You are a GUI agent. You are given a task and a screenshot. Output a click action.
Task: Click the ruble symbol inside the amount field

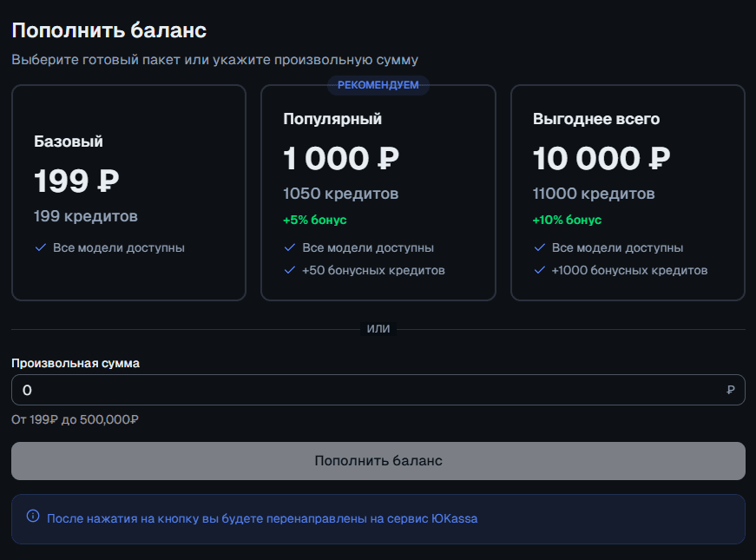pos(729,389)
